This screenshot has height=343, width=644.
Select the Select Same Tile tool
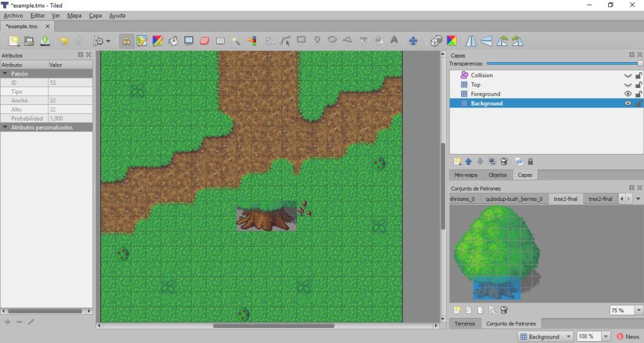click(252, 41)
